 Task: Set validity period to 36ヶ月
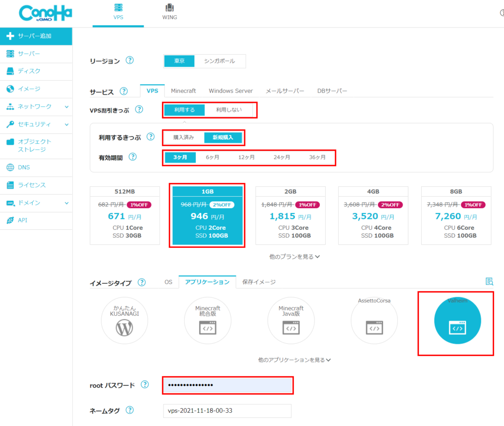point(317,157)
